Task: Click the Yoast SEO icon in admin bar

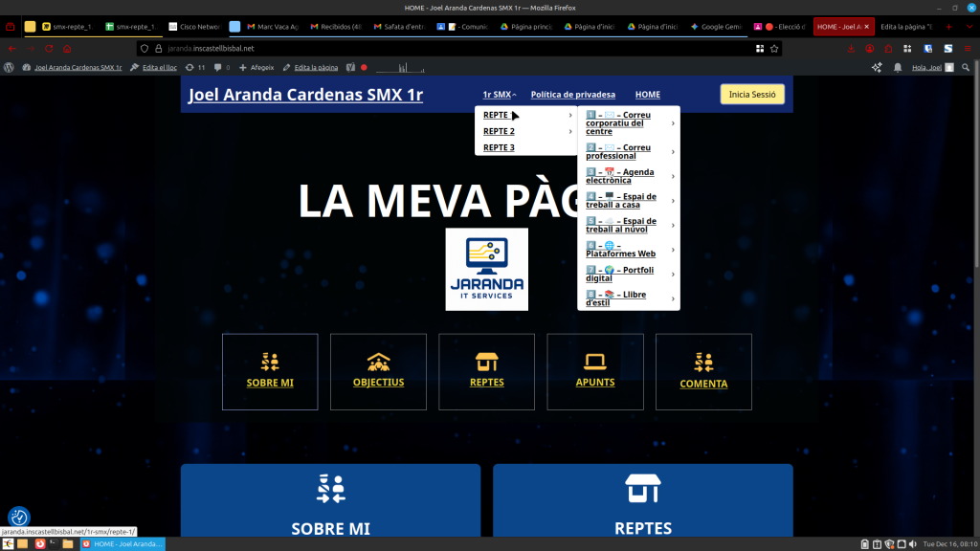Action: pyautogui.click(x=350, y=68)
